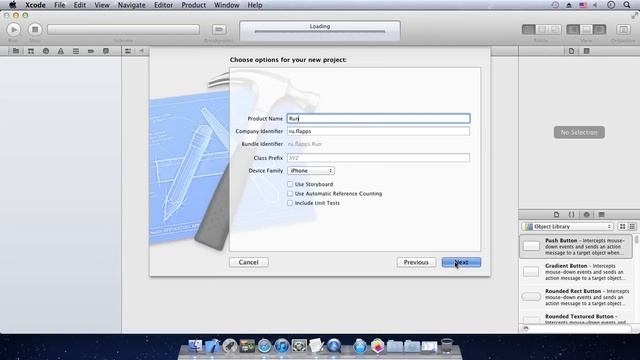Open the Organizer window button
The height and width of the screenshot is (360, 640).
point(623,29)
